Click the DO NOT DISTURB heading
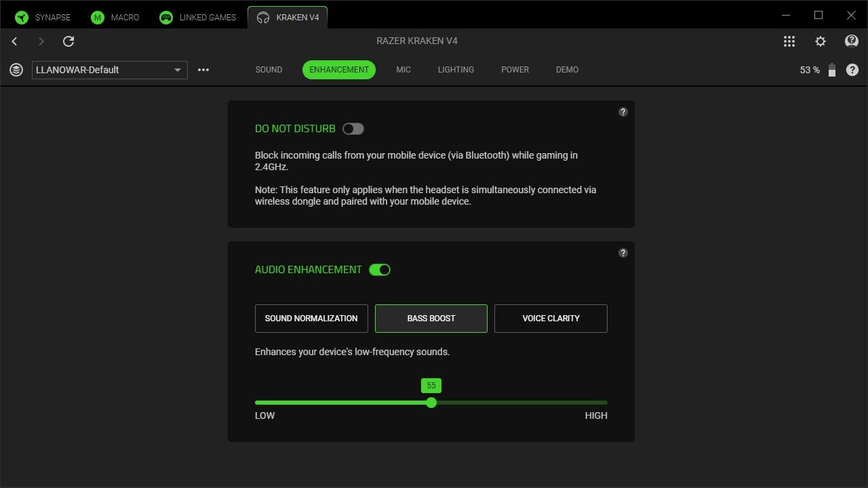868x488 pixels. [295, 129]
